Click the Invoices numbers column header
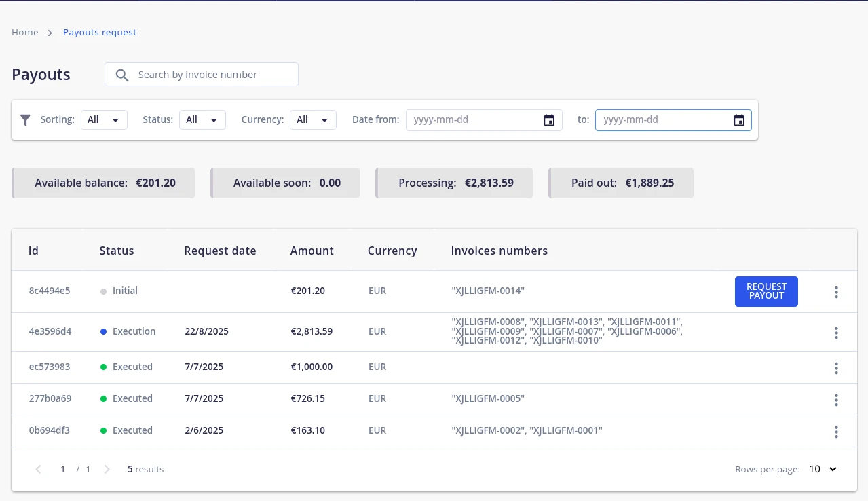Image resolution: width=868 pixels, height=501 pixels. click(x=499, y=250)
